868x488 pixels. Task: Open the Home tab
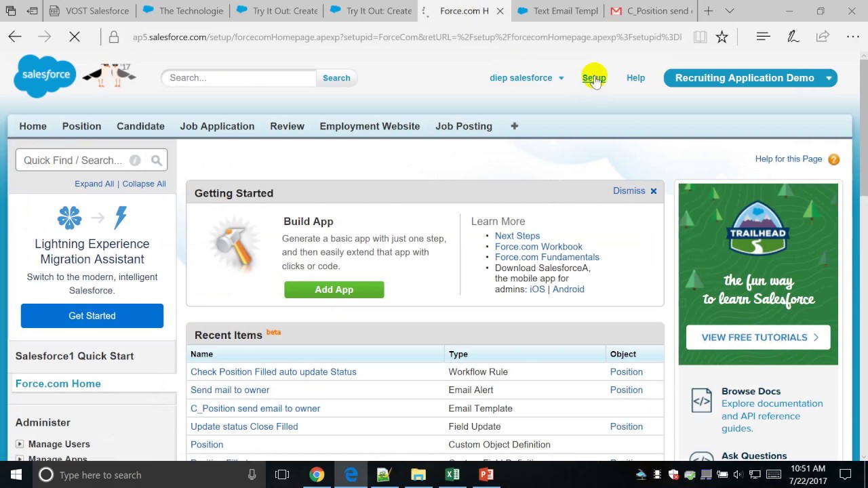pos(33,126)
